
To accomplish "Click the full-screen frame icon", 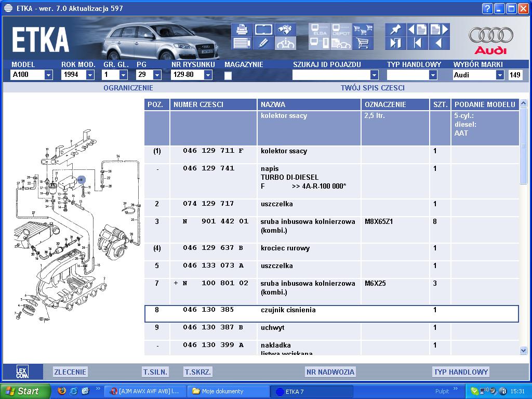I will point(263,30).
